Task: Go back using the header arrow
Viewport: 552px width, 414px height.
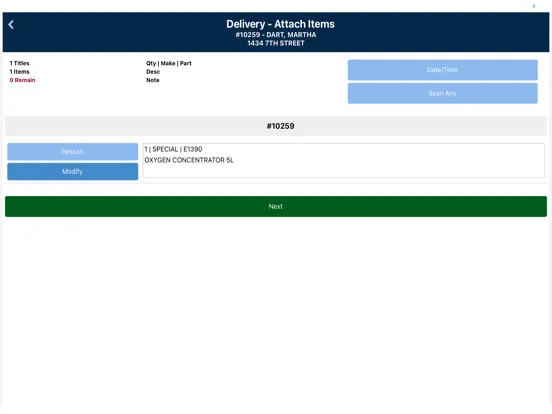Action: (x=11, y=24)
